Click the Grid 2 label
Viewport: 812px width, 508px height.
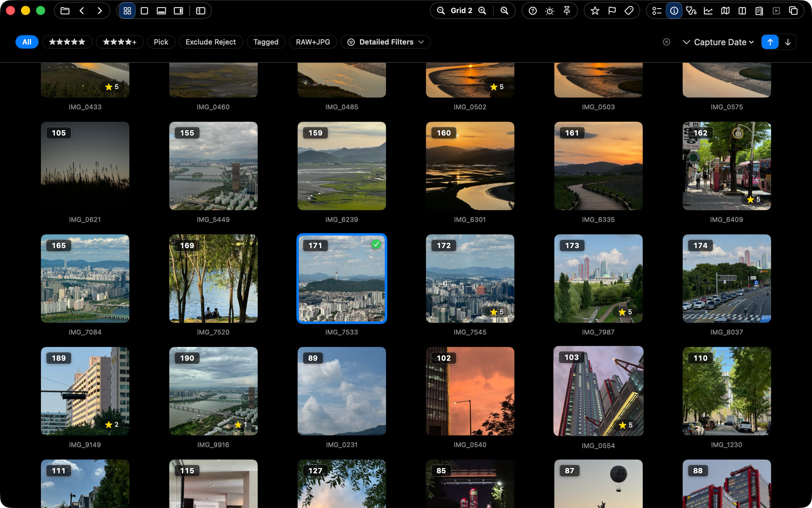pos(461,11)
